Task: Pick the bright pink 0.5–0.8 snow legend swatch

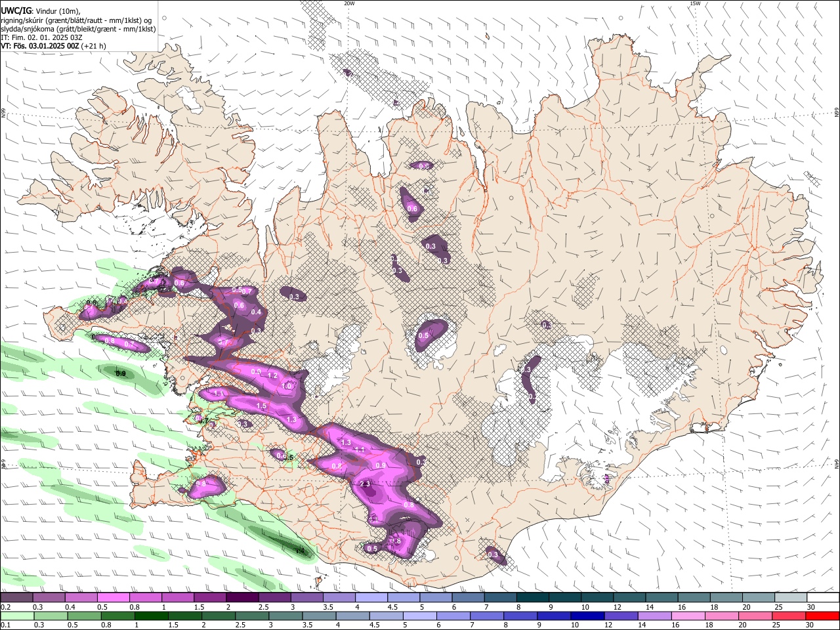Action: (113, 597)
